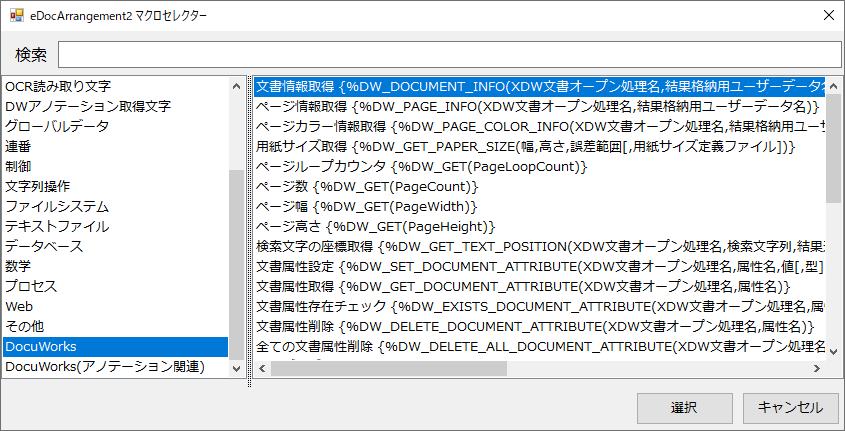Select DocuWorks category item
This screenshot has width=845, height=431.
click(x=116, y=346)
